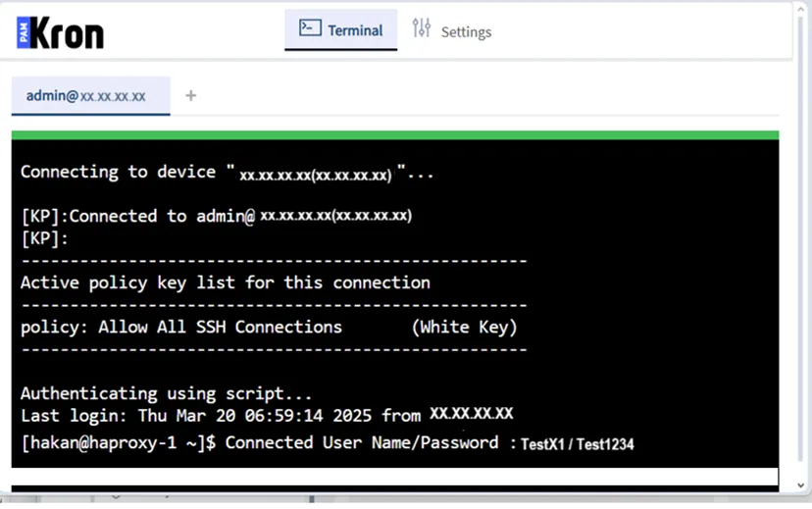Image resolution: width=812 pixels, height=509 pixels.
Task: Click the scrollbar down arrow
Action: tap(801, 485)
